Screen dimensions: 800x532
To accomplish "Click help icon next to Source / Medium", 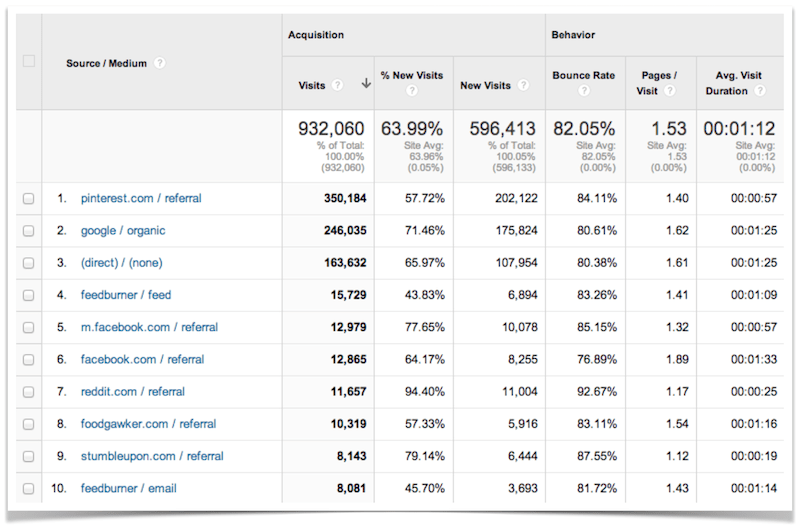I will 159,63.
